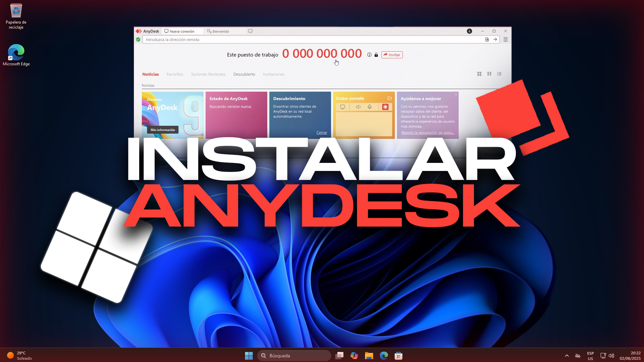Toggle microphone capture in Grabar pantalla
This screenshot has width=644, height=362.
pyautogui.click(x=370, y=107)
